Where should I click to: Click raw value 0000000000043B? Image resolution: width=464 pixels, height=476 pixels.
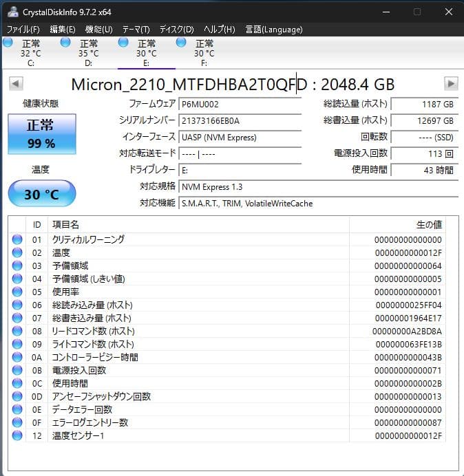(408, 357)
